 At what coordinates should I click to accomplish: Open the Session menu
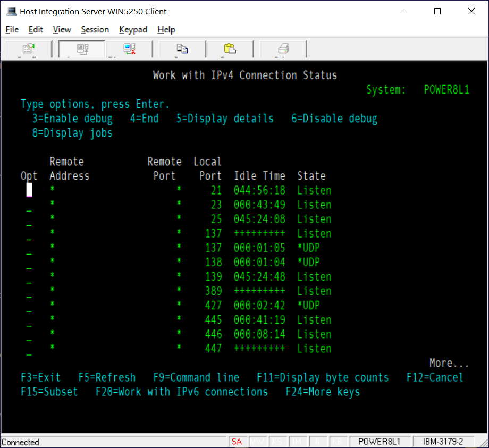[95, 29]
